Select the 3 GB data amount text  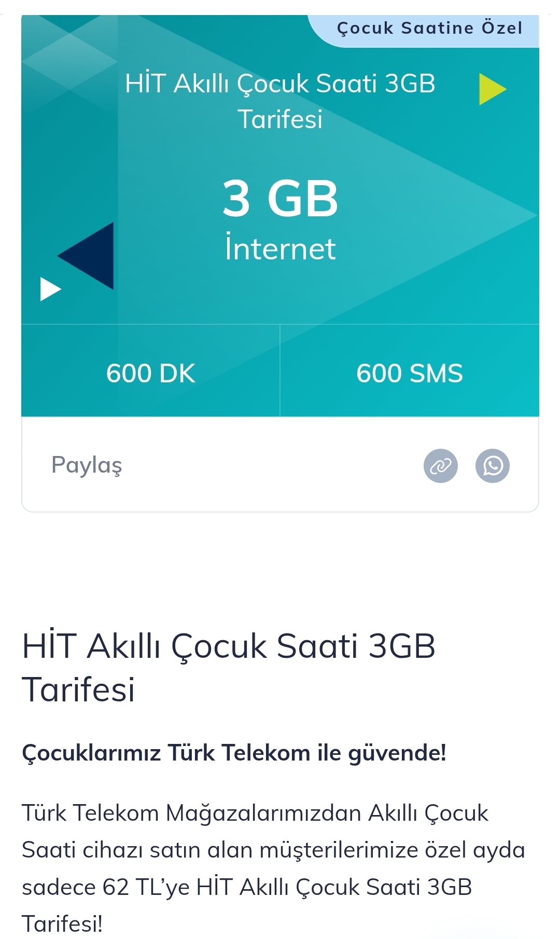coord(280,198)
